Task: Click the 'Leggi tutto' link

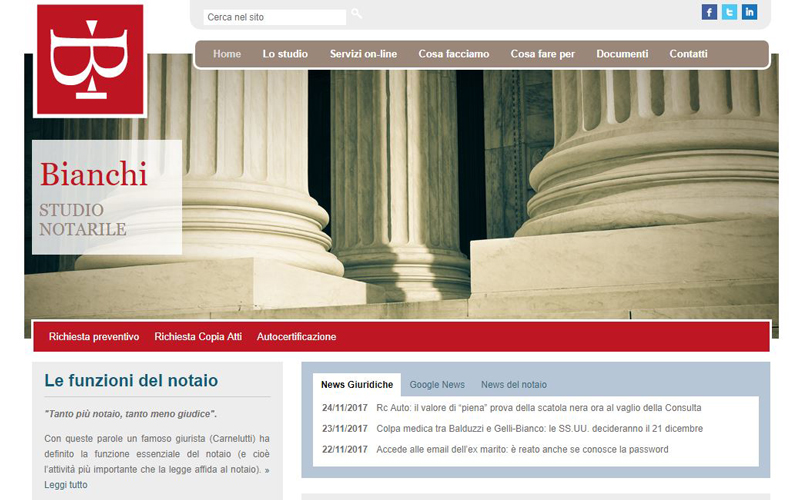Action: point(66,485)
